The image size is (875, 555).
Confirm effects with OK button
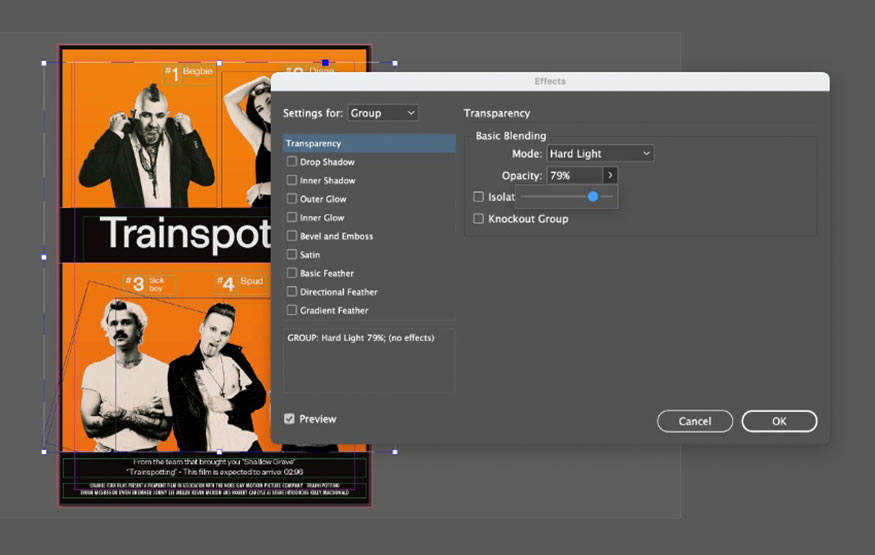(x=779, y=421)
